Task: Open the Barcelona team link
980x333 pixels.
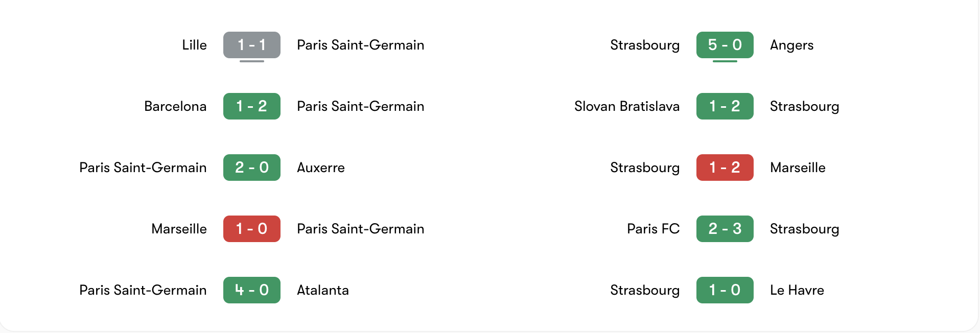Action: click(175, 106)
